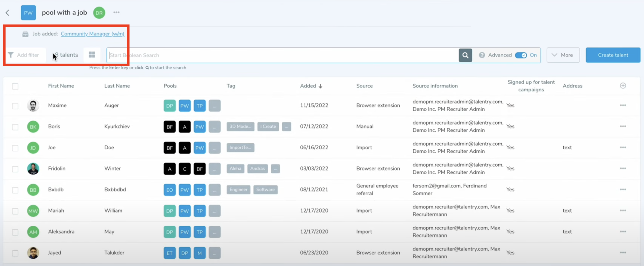Click the DR user avatar

(x=99, y=13)
